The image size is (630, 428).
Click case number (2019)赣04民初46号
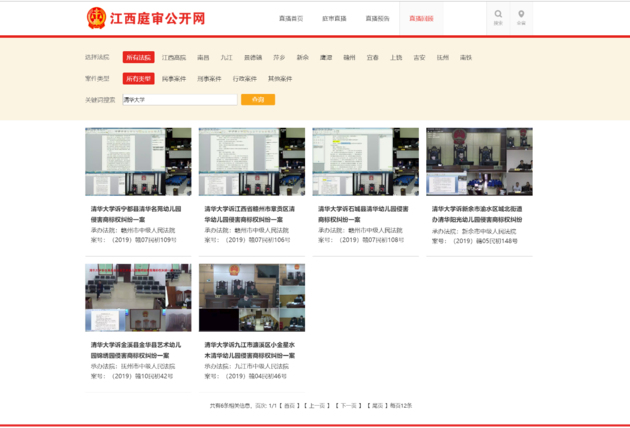(x=256, y=376)
